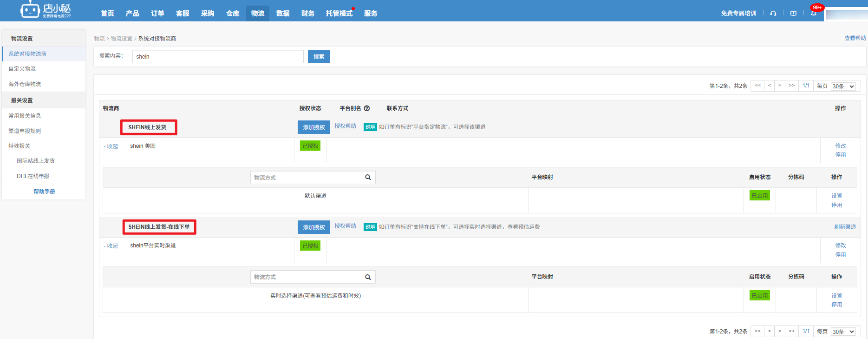Image resolution: width=868 pixels, height=339 pixels.
Task: Disable the shein 美国 authorization via 停用
Action: pyautogui.click(x=840, y=155)
